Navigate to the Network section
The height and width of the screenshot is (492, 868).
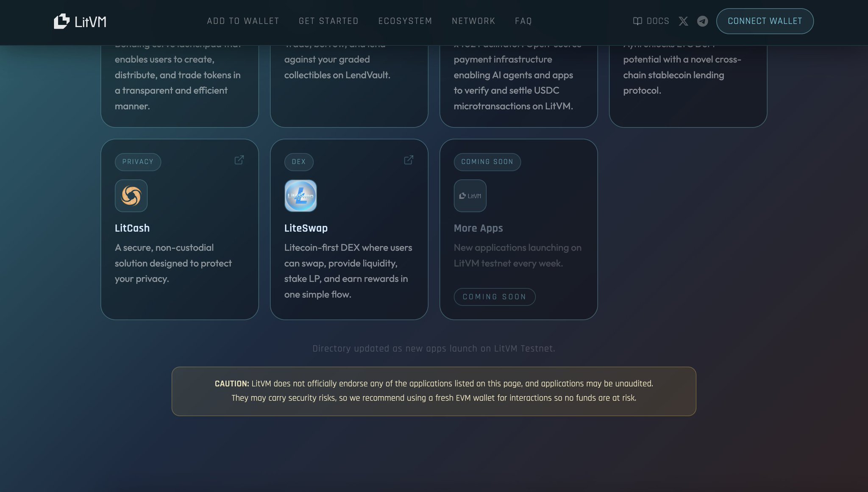tap(473, 21)
